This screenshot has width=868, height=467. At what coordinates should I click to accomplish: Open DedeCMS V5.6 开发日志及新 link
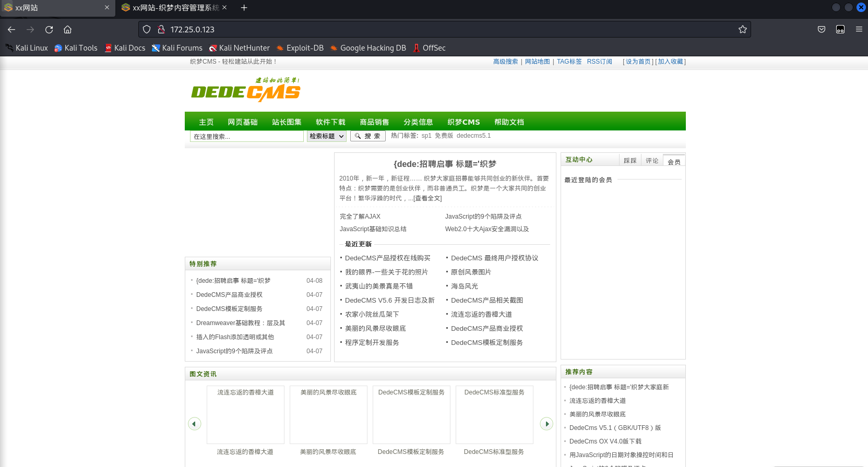click(x=390, y=300)
